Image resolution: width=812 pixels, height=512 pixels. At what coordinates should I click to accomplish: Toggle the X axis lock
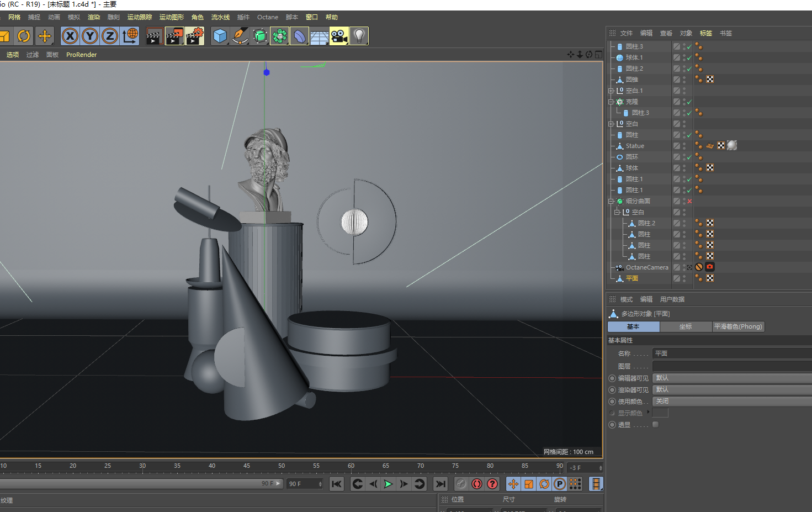pos(70,36)
